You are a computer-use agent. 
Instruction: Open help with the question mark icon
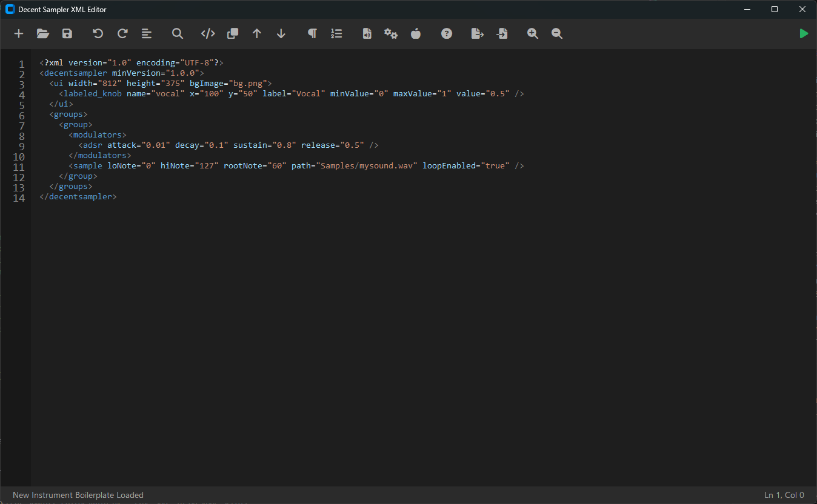click(x=447, y=34)
